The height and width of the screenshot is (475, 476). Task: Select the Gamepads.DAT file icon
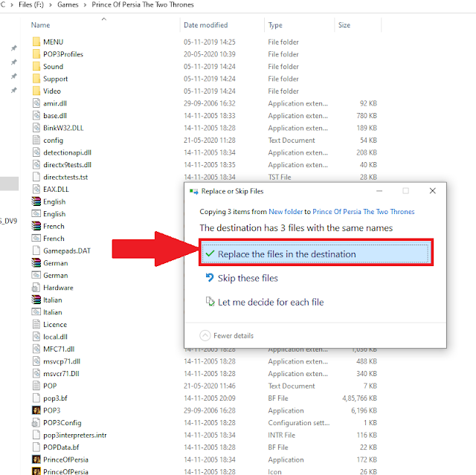[36, 251]
